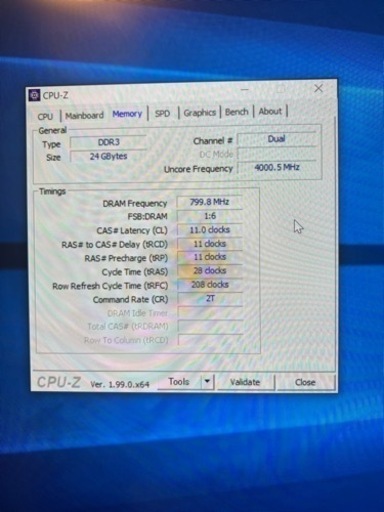Go to the About tab
This screenshot has height=512, width=384.
pos(270,111)
